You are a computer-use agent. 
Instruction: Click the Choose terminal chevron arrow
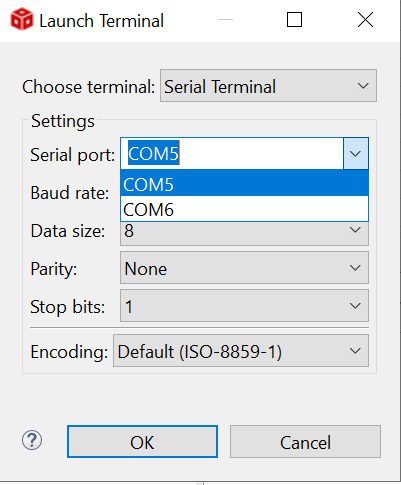tap(363, 86)
